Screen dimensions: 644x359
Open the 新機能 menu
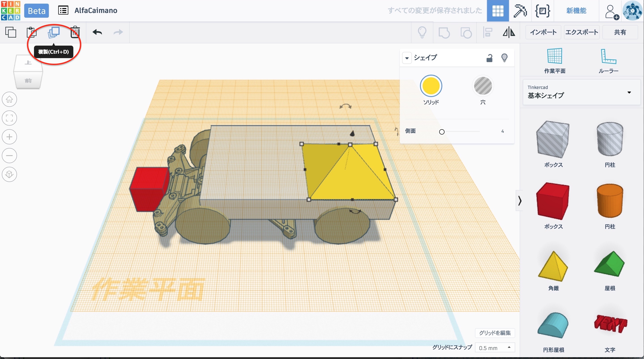[576, 11]
